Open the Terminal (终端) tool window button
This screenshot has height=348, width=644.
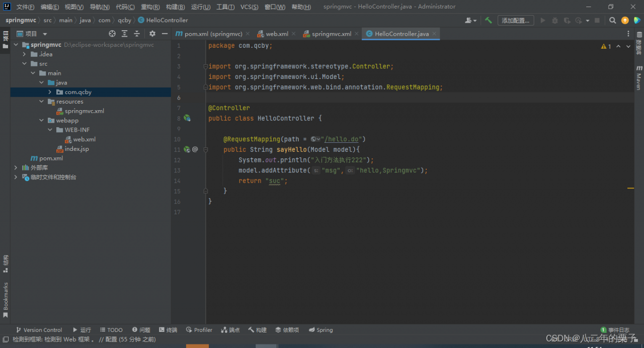click(168, 330)
